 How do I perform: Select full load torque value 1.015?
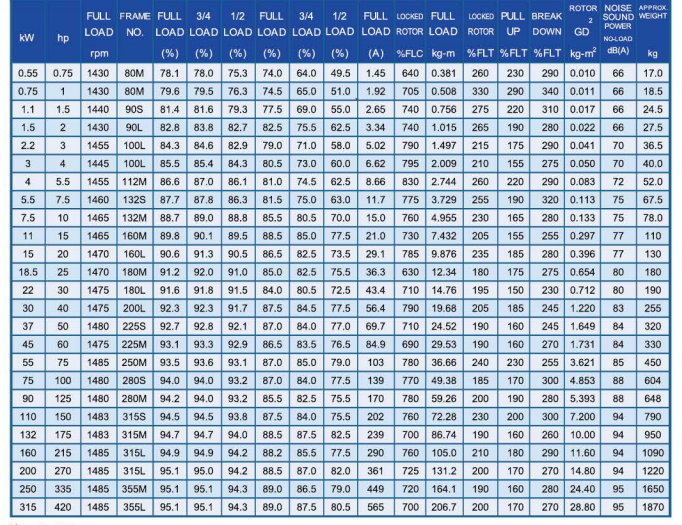point(444,128)
